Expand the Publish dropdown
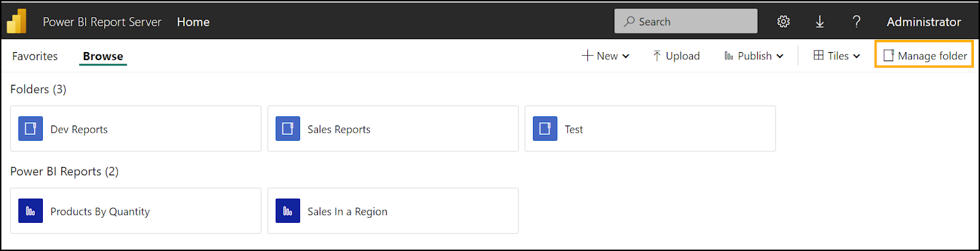 (x=754, y=56)
